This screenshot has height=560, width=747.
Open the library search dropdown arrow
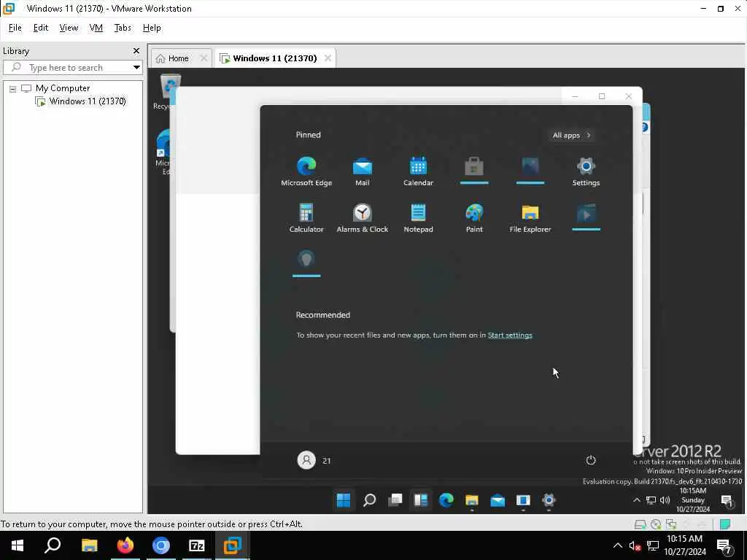tap(136, 68)
